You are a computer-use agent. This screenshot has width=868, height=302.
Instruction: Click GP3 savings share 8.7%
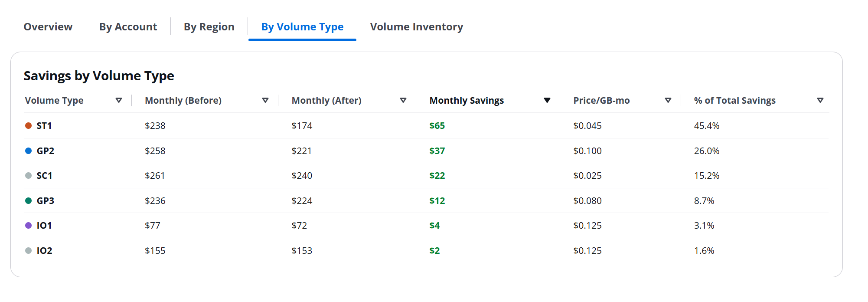coord(704,201)
